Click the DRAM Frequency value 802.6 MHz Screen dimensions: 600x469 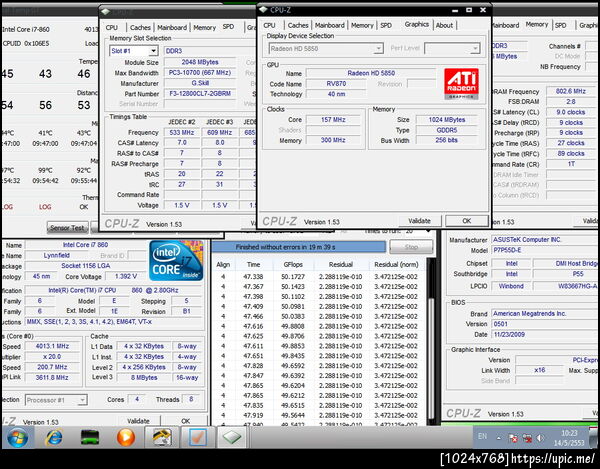[571, 91]
